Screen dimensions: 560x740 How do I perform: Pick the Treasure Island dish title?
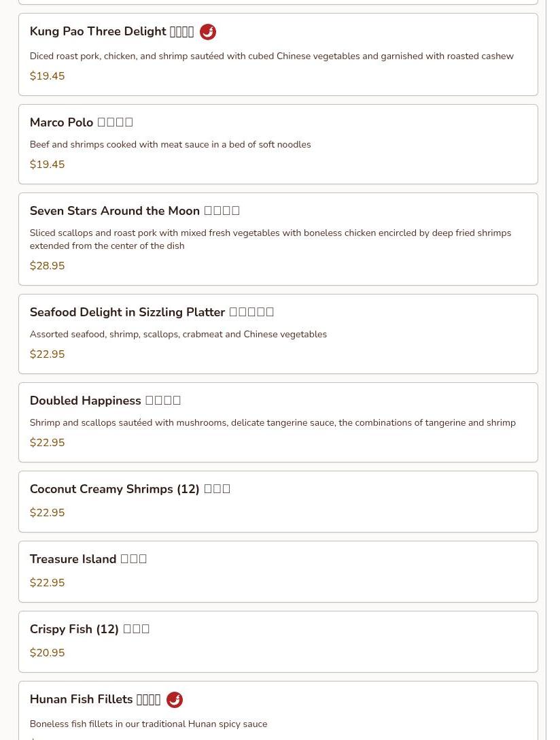pos(88,559)
